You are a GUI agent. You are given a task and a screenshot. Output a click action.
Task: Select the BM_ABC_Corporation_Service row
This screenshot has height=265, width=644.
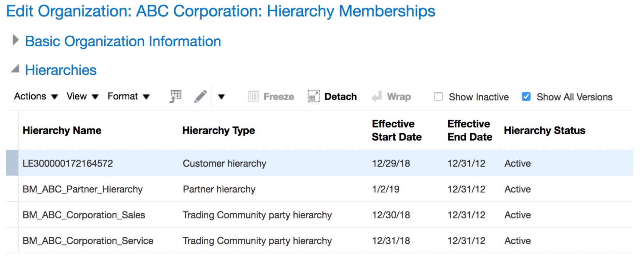tap(88, 241)
